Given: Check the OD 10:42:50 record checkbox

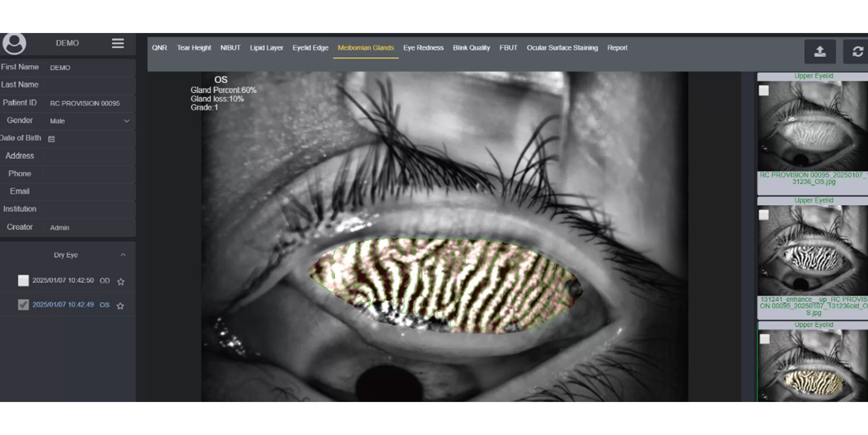Looking at the screenshot, I should (x=23, y=281).
